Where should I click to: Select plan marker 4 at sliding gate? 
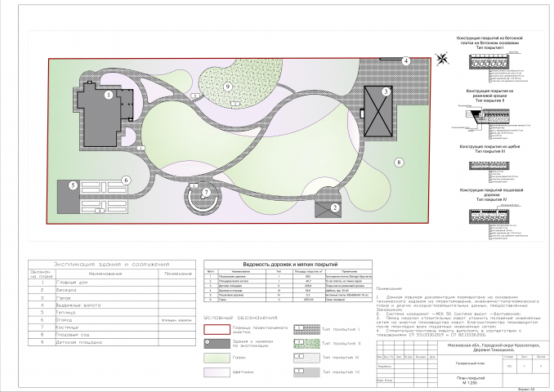tap(406, 60)
